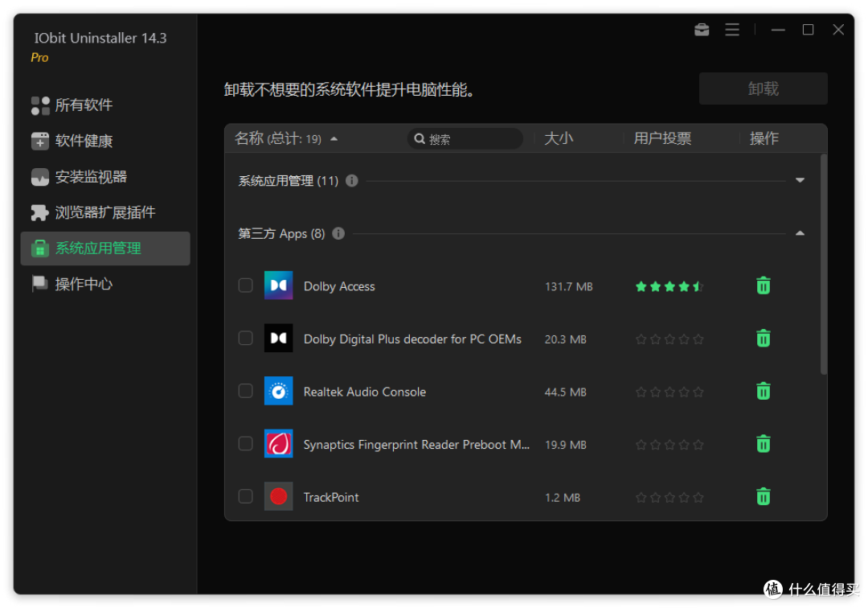The width and height of the screenshot is (868, 608).
Task: Click the IObit Uninstaller 14.3 title
Action: coord(100,39)
